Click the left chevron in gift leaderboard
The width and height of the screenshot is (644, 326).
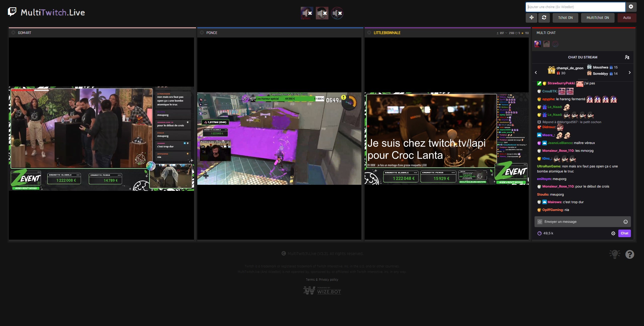point(536,73)
